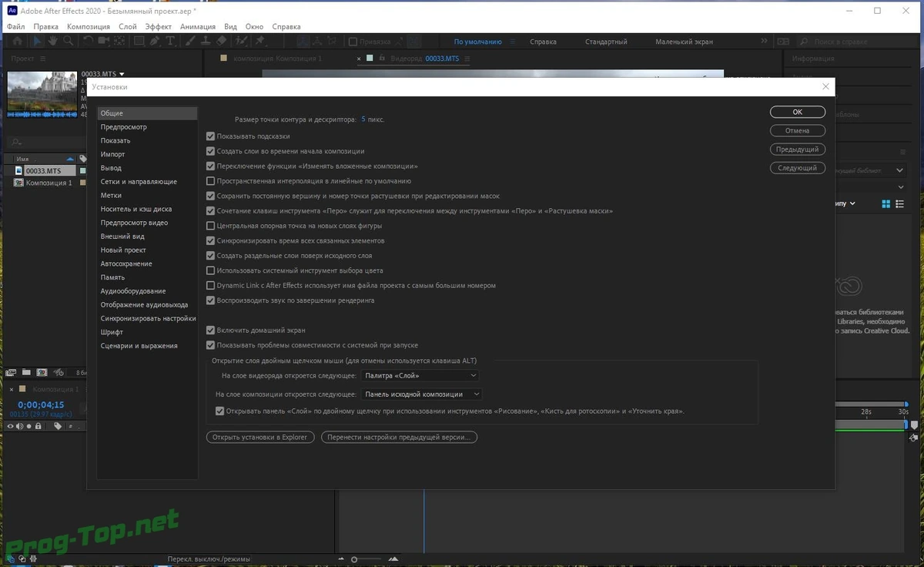Select the Rotation tool

89,41
